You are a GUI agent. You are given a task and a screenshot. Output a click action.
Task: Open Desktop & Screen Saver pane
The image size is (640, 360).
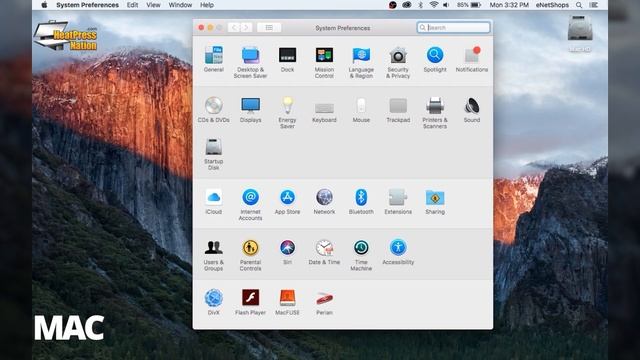click(x=250, y=62)
